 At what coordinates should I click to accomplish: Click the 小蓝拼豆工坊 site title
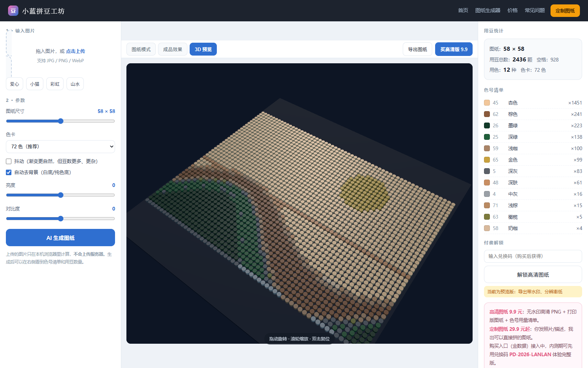[x=43, y=11]
